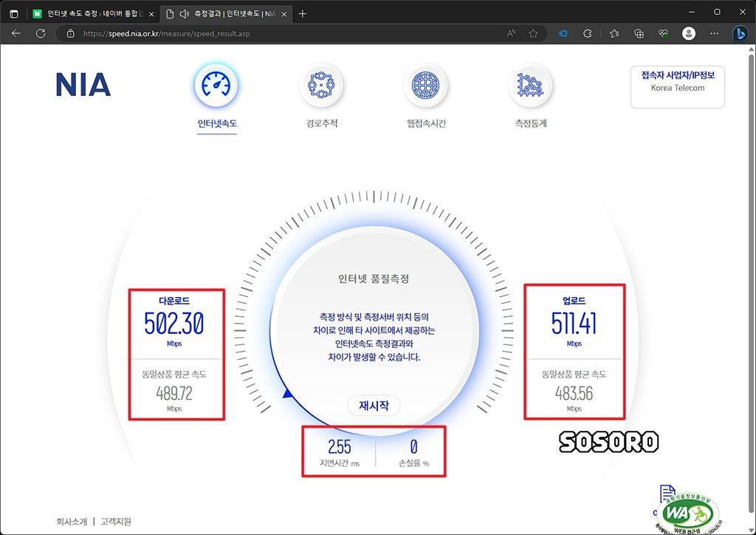Viewport: 756px width, 535px height.
Task: Click the tab actions menu icon
Action: point(14,14)
